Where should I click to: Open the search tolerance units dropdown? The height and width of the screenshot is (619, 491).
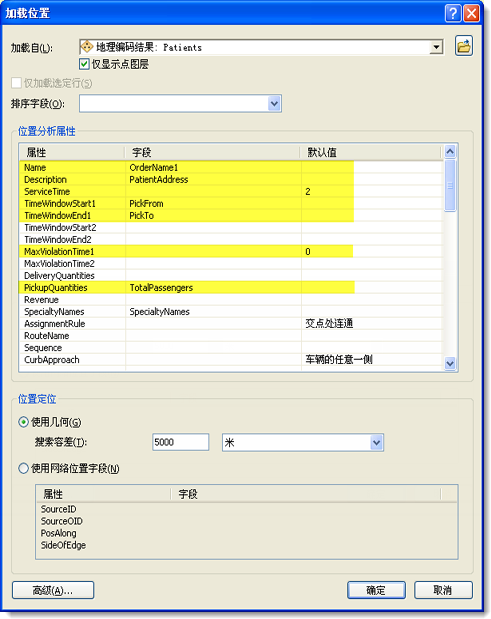pos(377,443)
